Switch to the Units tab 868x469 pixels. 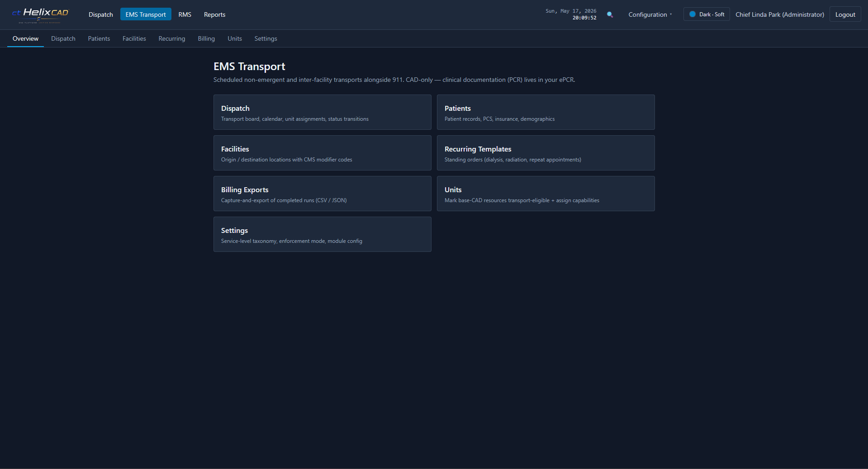[x=235, y=39]
